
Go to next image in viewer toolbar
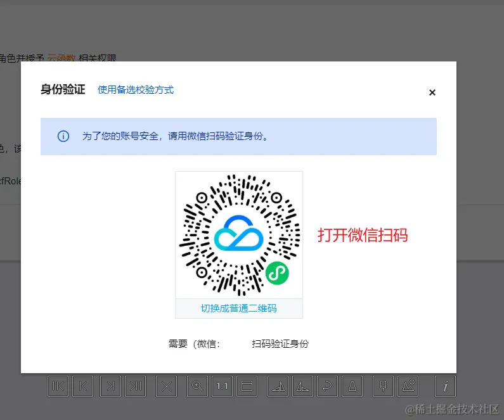click(x=110, y=386)
